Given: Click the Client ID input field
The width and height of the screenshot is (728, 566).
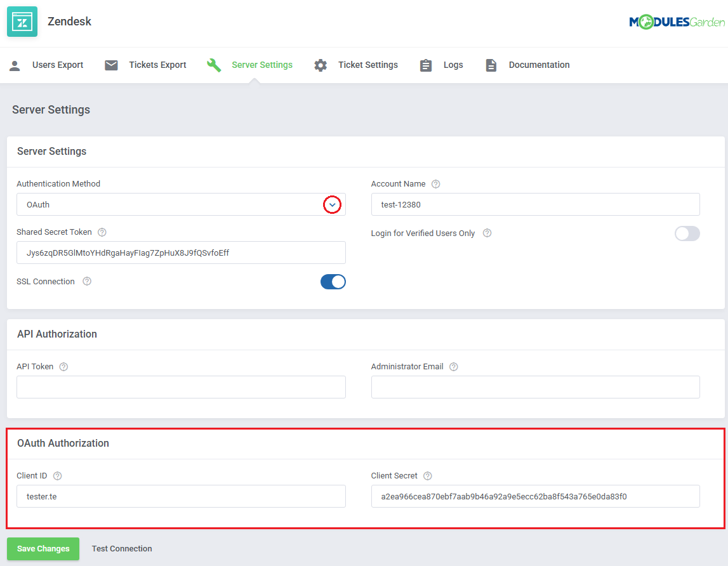Looking at the screenshot, I should click(181, 496).
